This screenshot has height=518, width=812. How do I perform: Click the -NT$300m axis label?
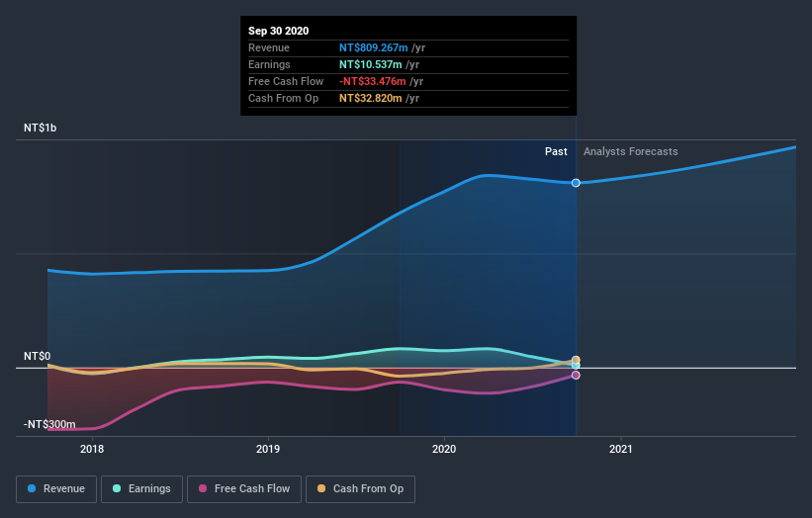pyautogui.click(x=49, y=424)
